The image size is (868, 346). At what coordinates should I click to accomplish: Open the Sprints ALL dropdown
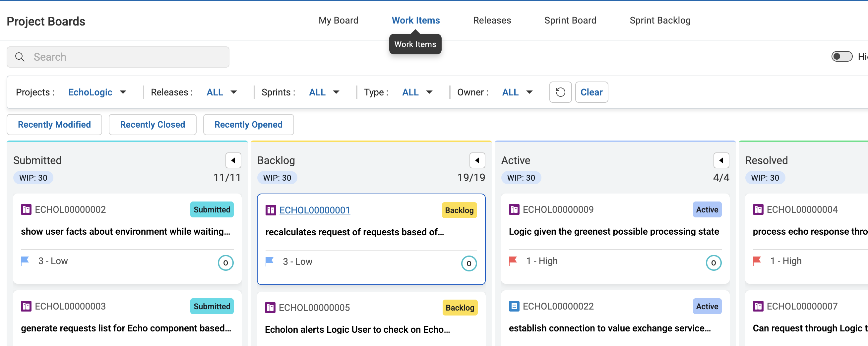click(x=324, y=92)
